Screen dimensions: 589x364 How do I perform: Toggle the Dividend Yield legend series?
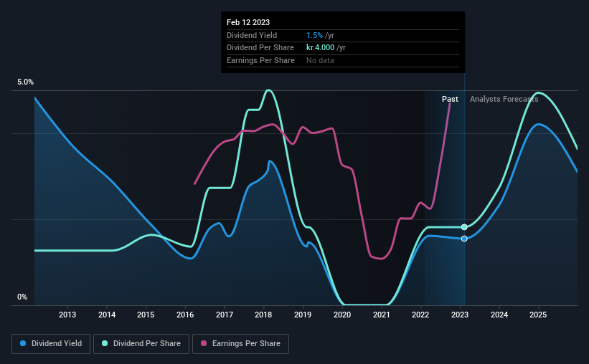tap(51, 344)
